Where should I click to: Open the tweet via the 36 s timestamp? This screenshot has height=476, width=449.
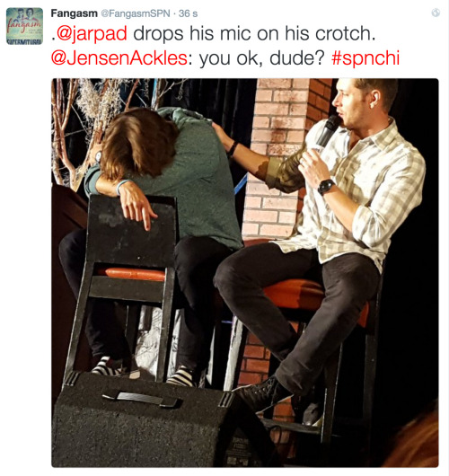click(188, 13)
